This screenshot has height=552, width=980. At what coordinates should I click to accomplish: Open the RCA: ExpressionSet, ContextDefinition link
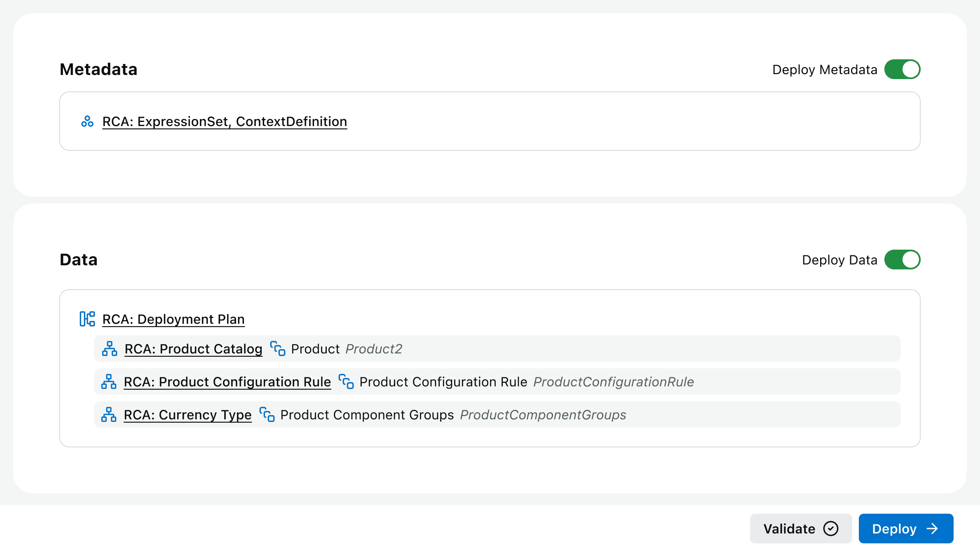coord(225,122)
